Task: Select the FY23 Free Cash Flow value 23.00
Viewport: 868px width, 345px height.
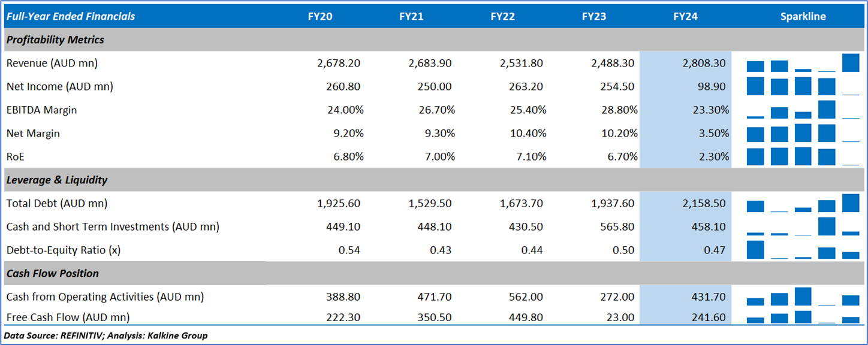Action: (x=621, y=317)
